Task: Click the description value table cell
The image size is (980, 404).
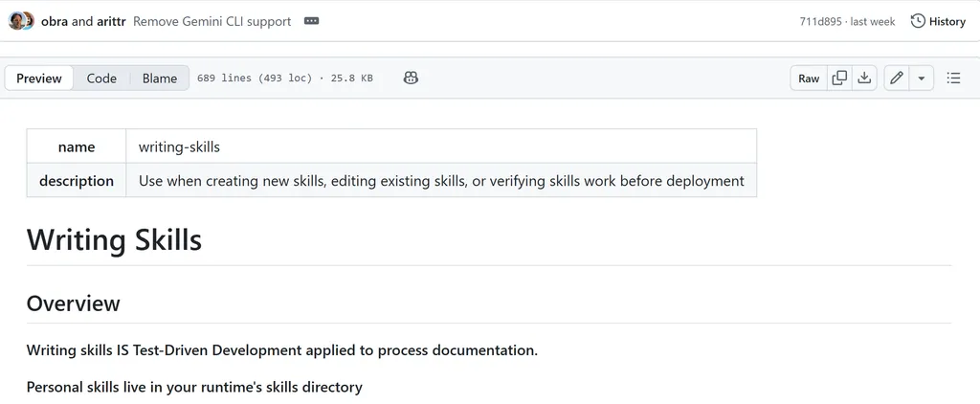Action: pos(441,181)
